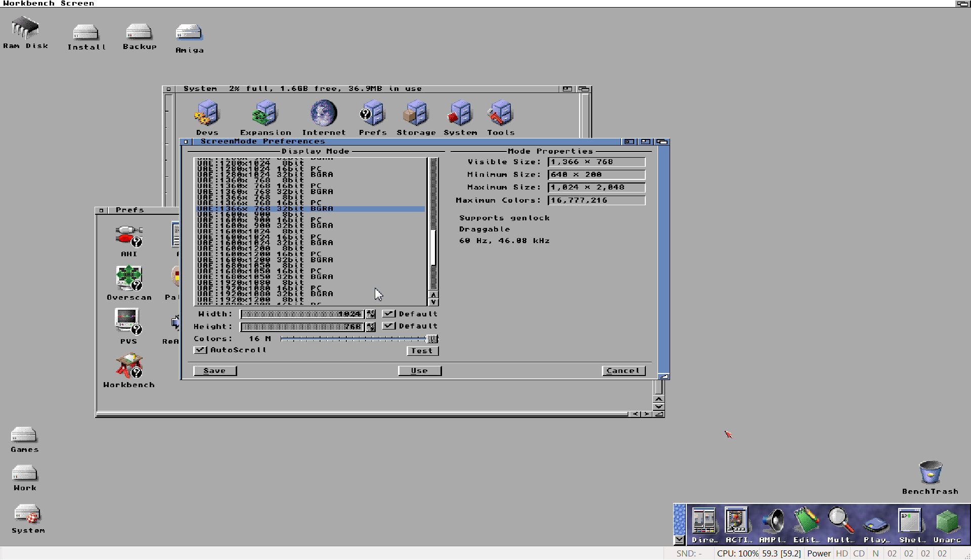Screen dimensions: 971x560
Task: Click display mode list scroll-up arrow
Action: pyautogui.click(x=433, y=295)
